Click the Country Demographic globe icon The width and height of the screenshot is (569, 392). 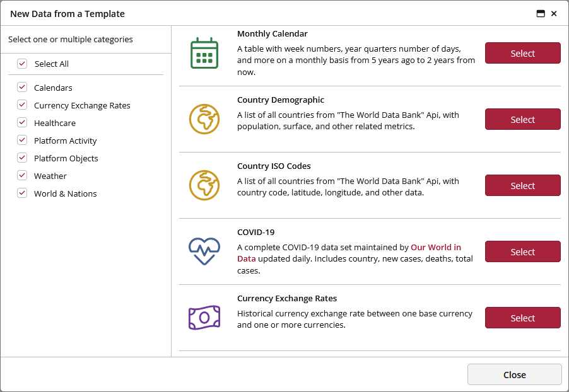click(x=204, y=119)
